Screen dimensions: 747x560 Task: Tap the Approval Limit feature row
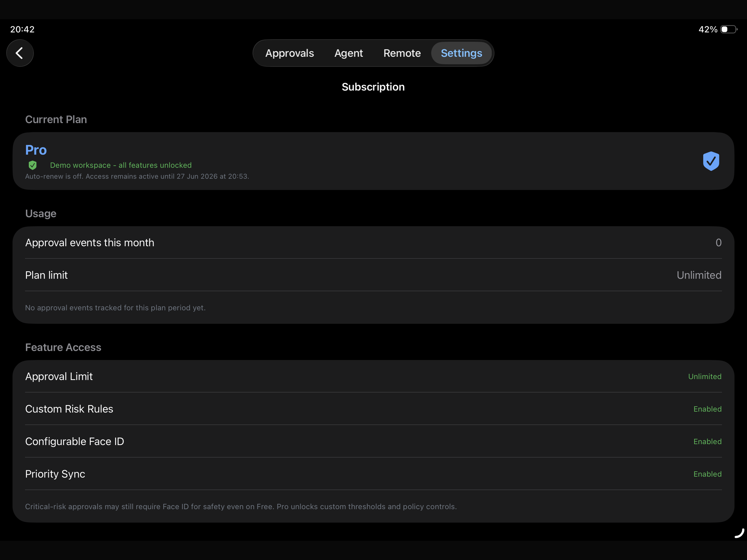point(373,376)
